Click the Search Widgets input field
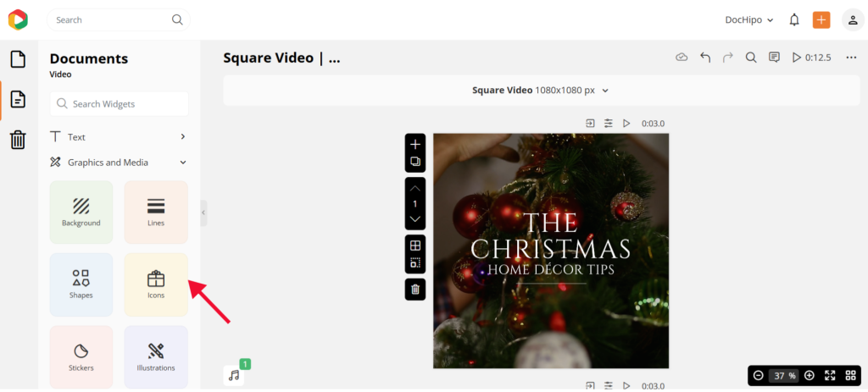 (x=119, y=104)
